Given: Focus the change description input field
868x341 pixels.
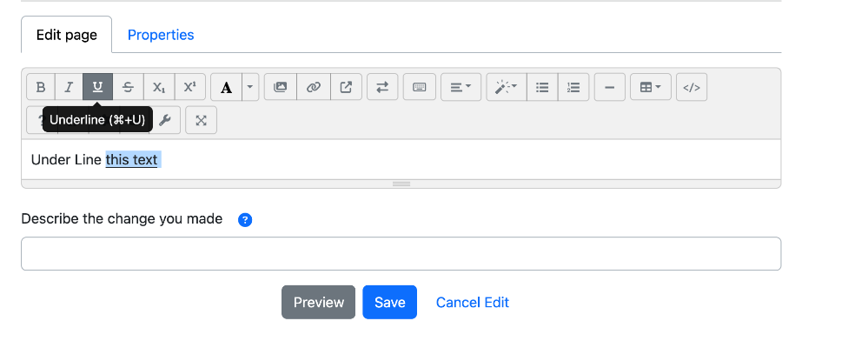Looking at the screenshot, I should [401, 254].
